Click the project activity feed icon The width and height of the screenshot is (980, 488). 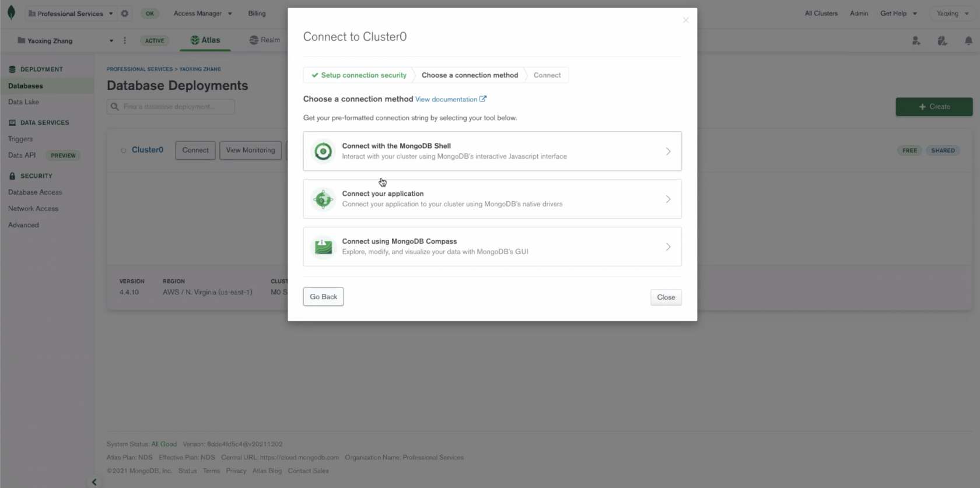tap(942, 40)
